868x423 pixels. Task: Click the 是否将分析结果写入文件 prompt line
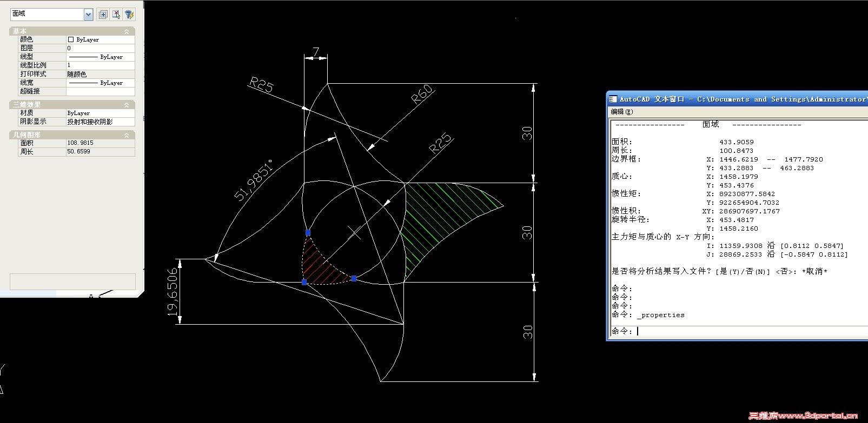[x=720, y=271]
